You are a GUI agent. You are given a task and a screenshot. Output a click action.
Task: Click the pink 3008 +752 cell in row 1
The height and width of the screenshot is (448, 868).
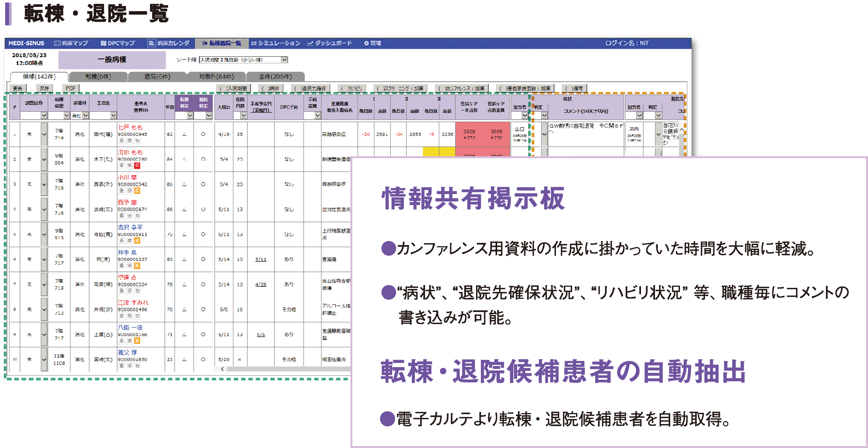coord(469,134)
